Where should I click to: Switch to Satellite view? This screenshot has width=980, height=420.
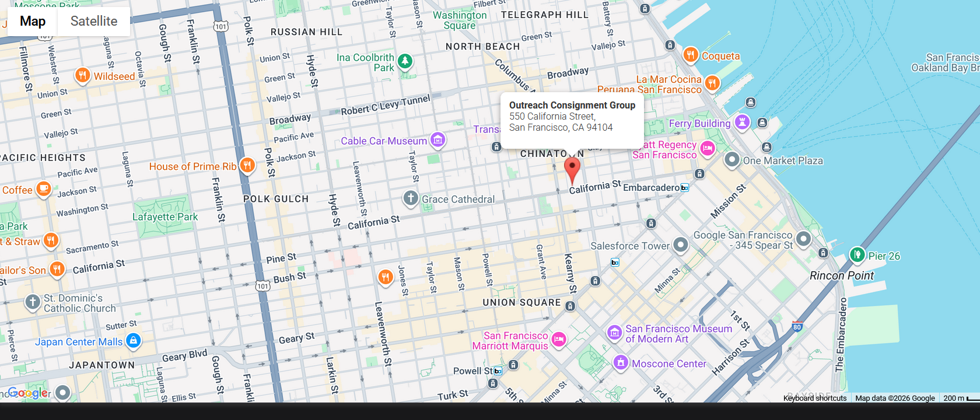(93, 22)
